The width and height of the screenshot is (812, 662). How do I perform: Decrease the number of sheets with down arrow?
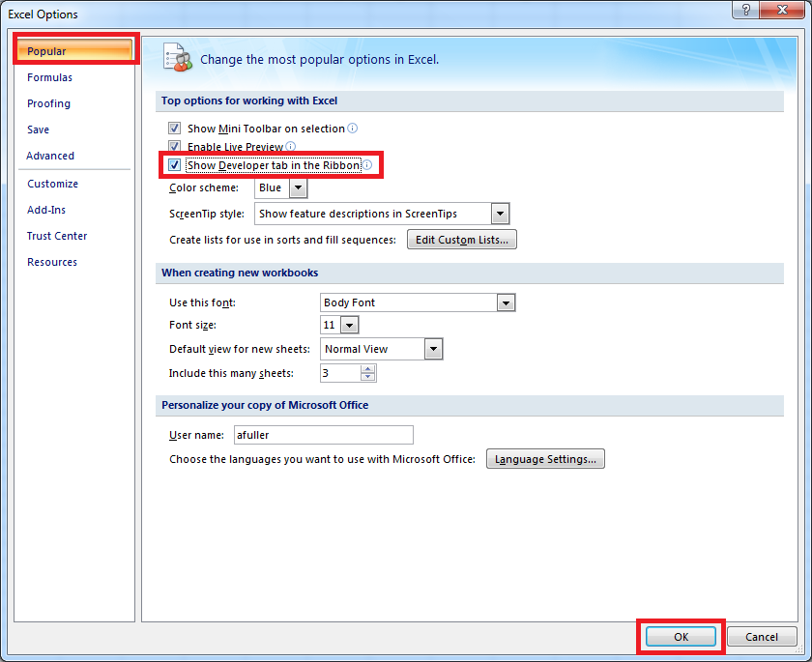pos(367,377)
